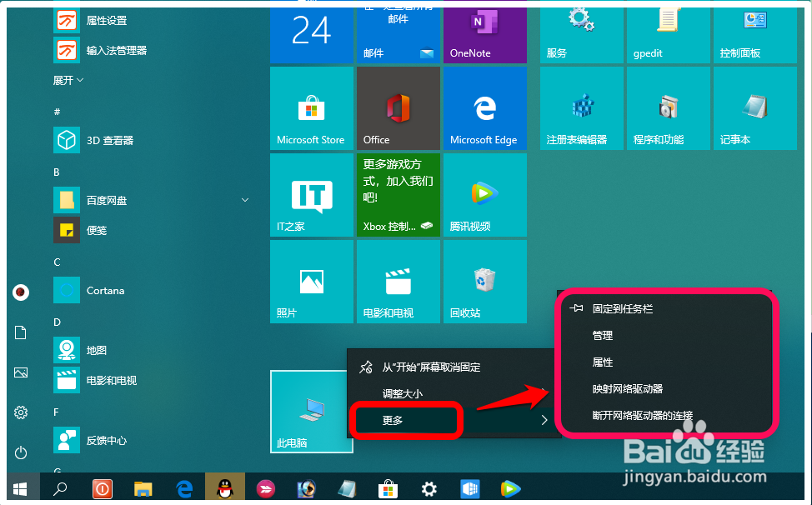Image resolution: width=812 pixels, height=505 pixels.
Task: Open the Microsoft Edge tile
Action: tap(484, 108)
